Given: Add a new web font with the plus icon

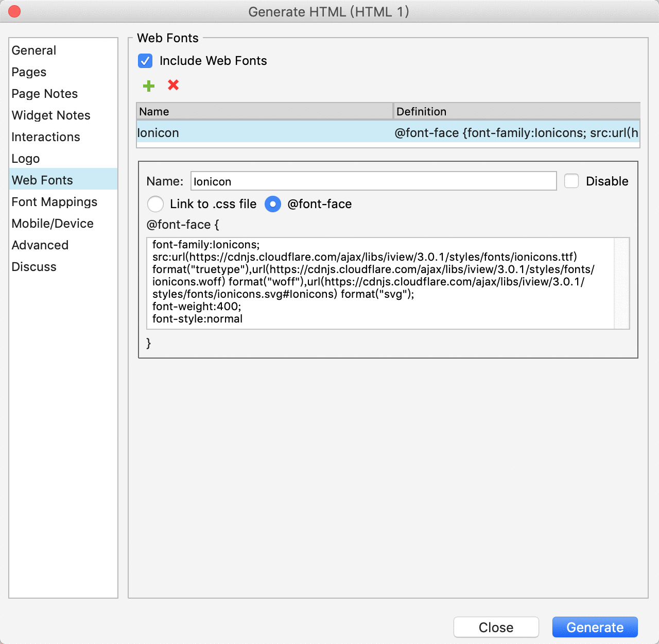Looking at the screenshot, I should coord(149,86).
